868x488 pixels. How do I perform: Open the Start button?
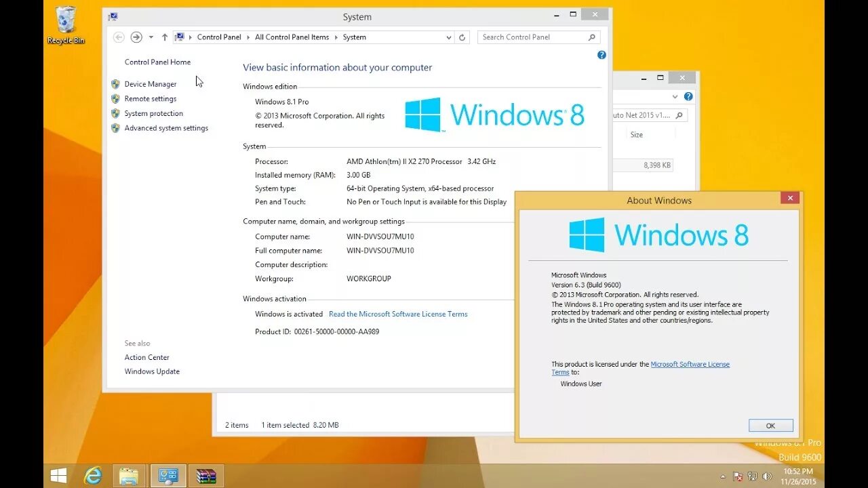[x=58, y=476]
